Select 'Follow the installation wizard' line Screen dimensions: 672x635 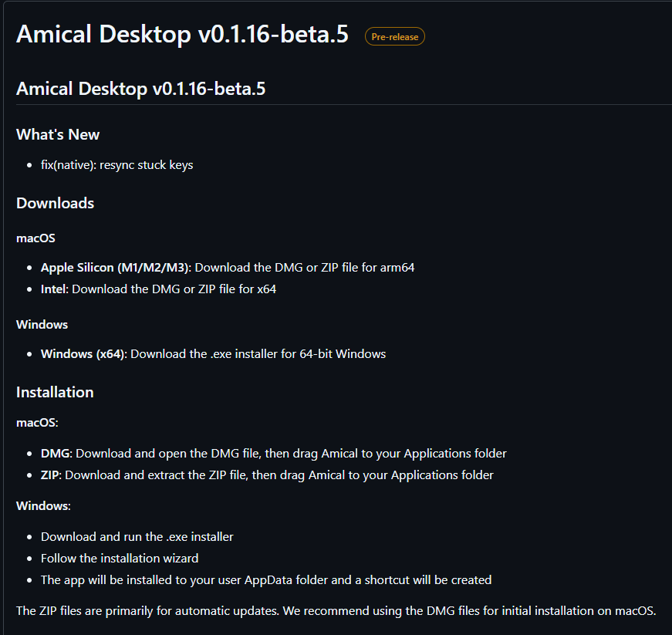[120, 559]
